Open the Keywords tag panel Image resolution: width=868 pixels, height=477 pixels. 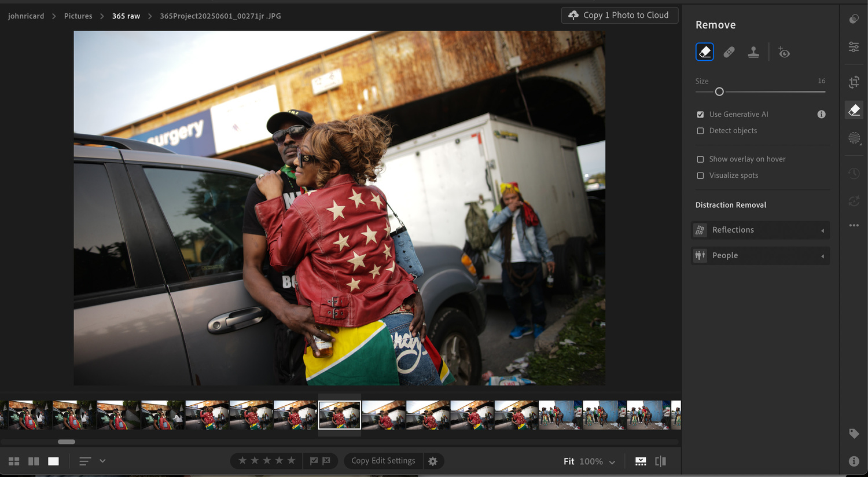click(854, 434)
